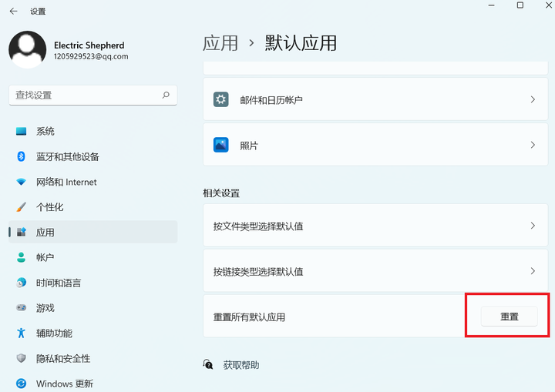Image resolution: width=555 pixels, height=392 pixels.
Task: Click the Electric Shepherd account name
Action: tap(89, 45)
